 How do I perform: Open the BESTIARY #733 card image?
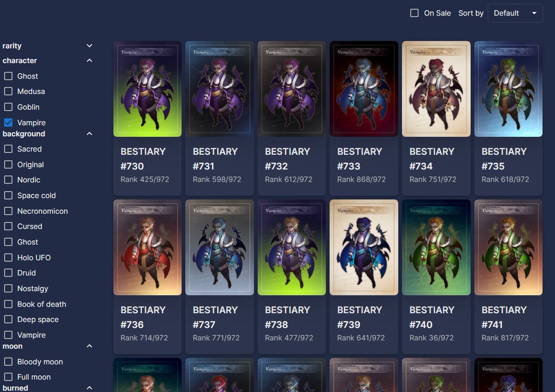pyautogui.click(x=364, y=89)
